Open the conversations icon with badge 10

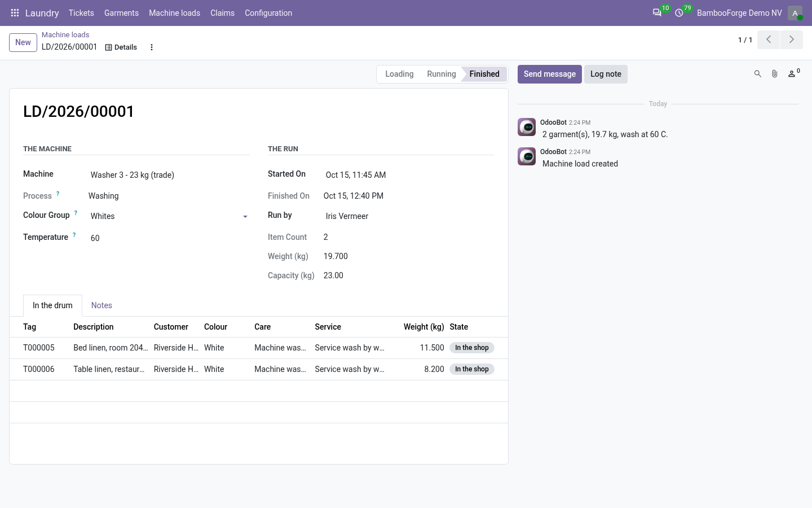657,12
